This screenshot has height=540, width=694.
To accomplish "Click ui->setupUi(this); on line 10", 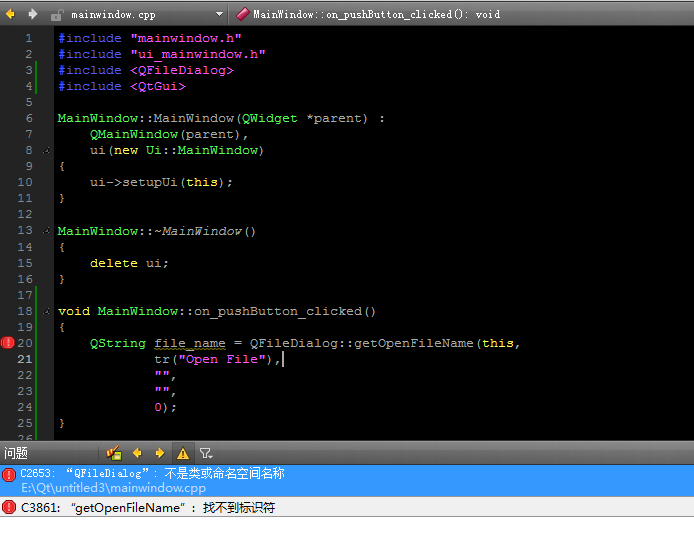I will [x=161, y=182].
